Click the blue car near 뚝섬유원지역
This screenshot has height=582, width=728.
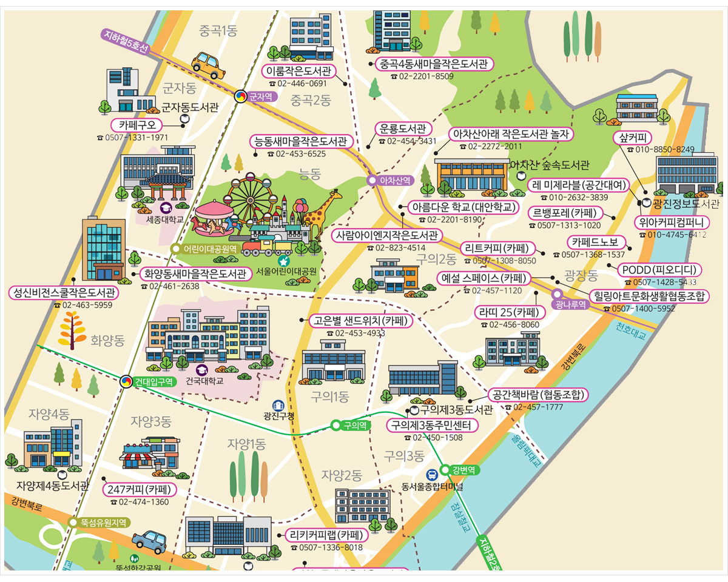(x=149, y=542)
